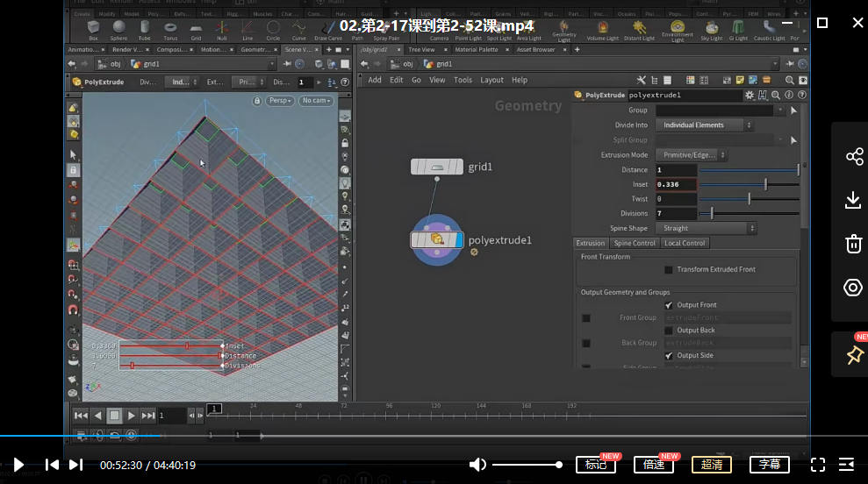The height and width of the screenshot is (484, 868).
Task: Click the share icon in right sidebar
Action: 853,157
